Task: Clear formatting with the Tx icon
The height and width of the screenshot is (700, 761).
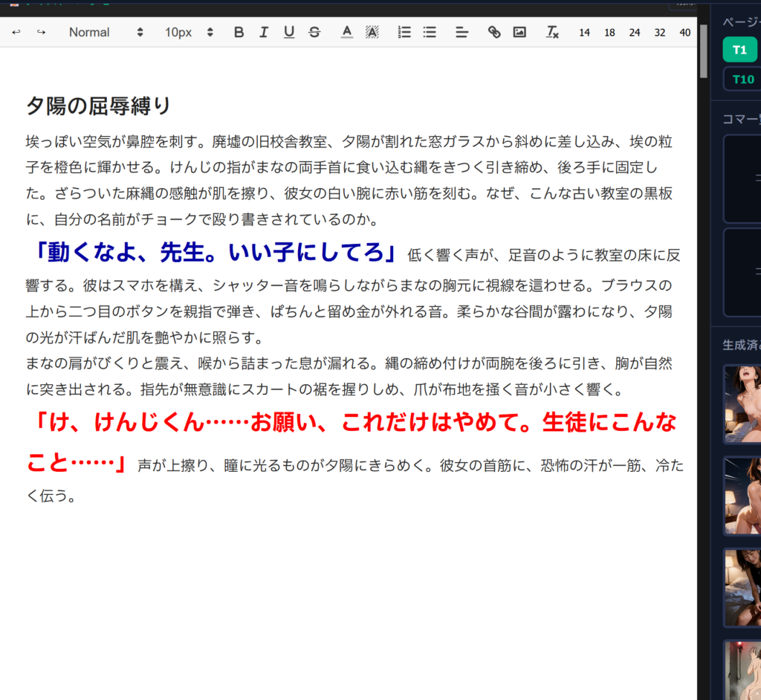Action: [552, 32]
